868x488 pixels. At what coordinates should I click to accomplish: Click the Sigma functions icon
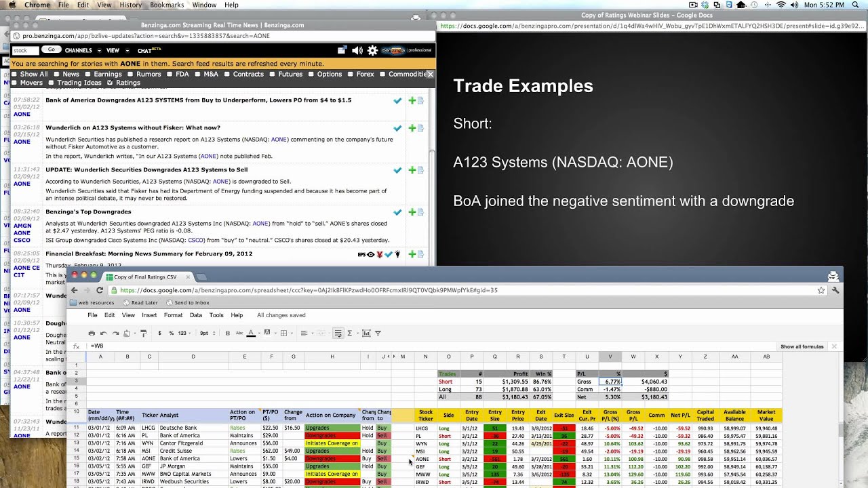349,333
